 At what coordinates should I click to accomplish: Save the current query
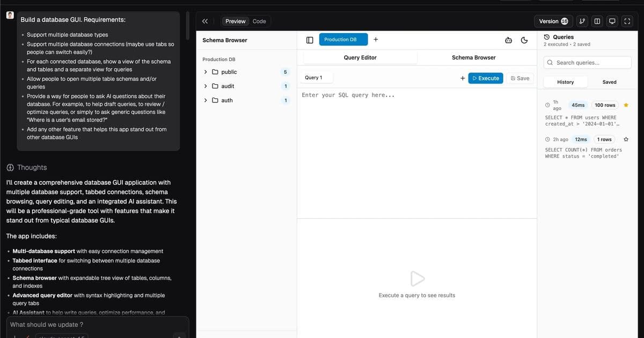pyautogui.click(x=519, y=78)
